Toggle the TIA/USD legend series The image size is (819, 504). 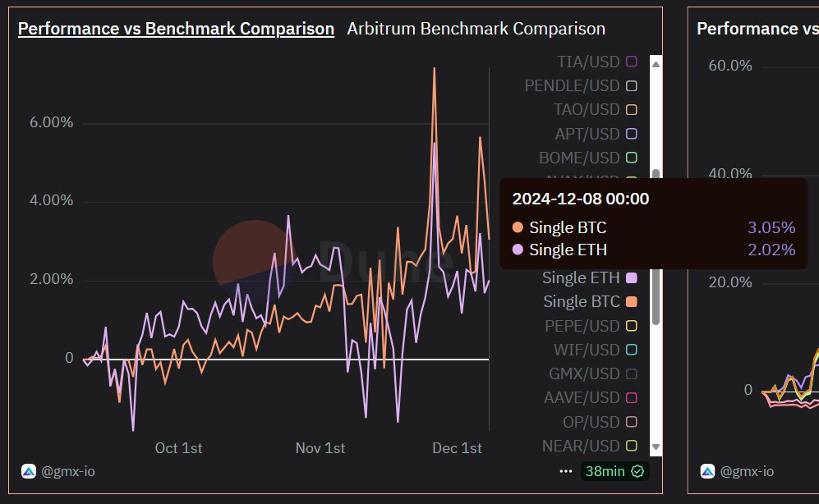(x=597, y=62)
